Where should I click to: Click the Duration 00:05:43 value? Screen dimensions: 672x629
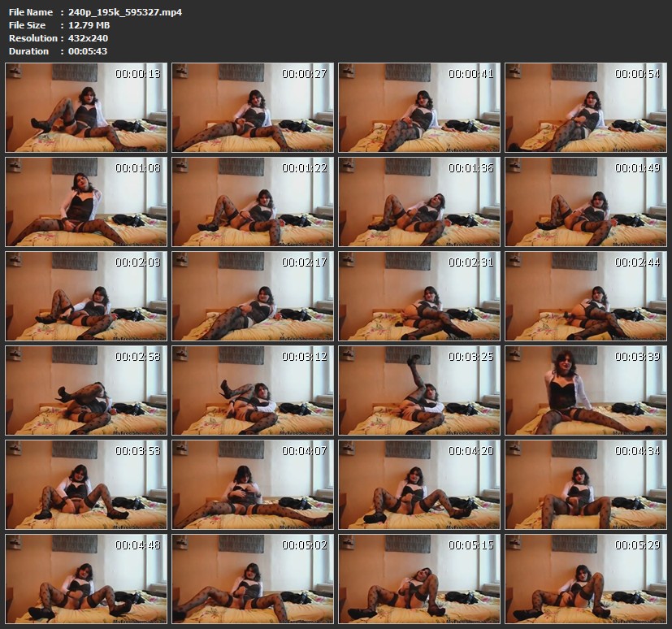pyautogui.click(x=88, y=51)
